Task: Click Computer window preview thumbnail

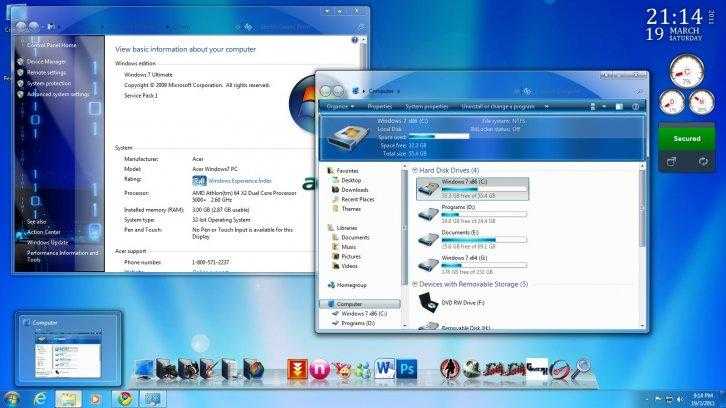Action: coord(69,355)
